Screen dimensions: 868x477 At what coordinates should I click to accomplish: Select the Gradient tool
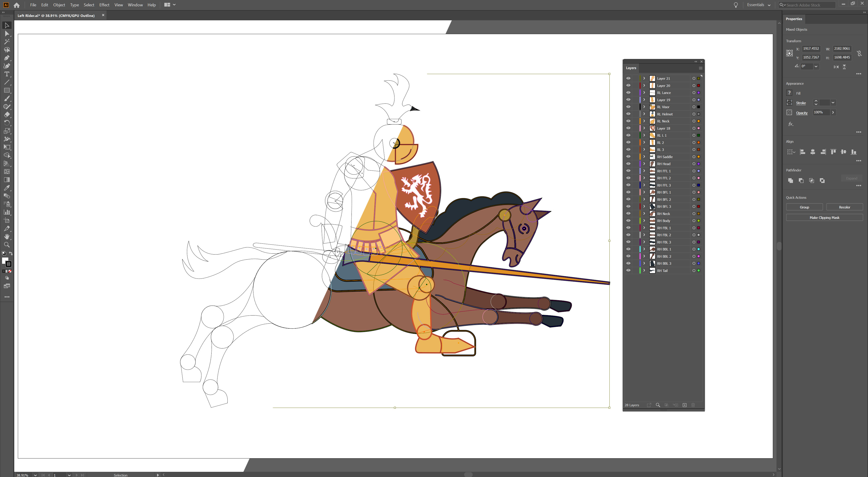point(7,180)
